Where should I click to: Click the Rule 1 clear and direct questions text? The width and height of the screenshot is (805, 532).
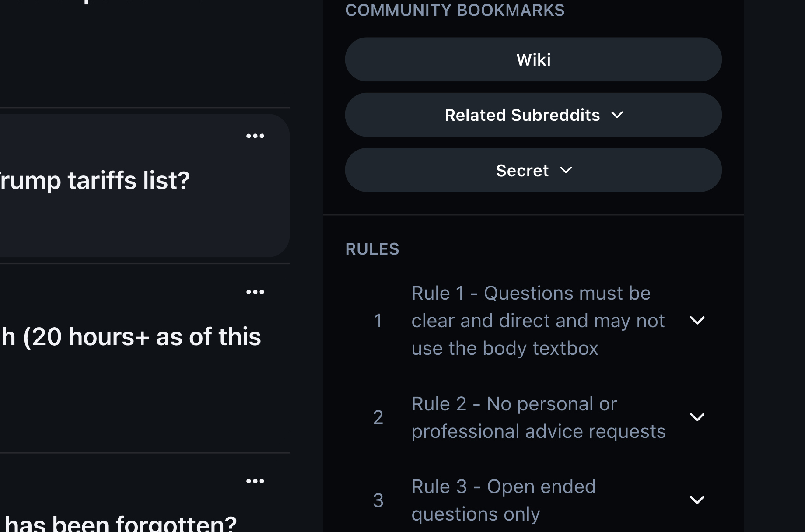click(x=538, y=321)
